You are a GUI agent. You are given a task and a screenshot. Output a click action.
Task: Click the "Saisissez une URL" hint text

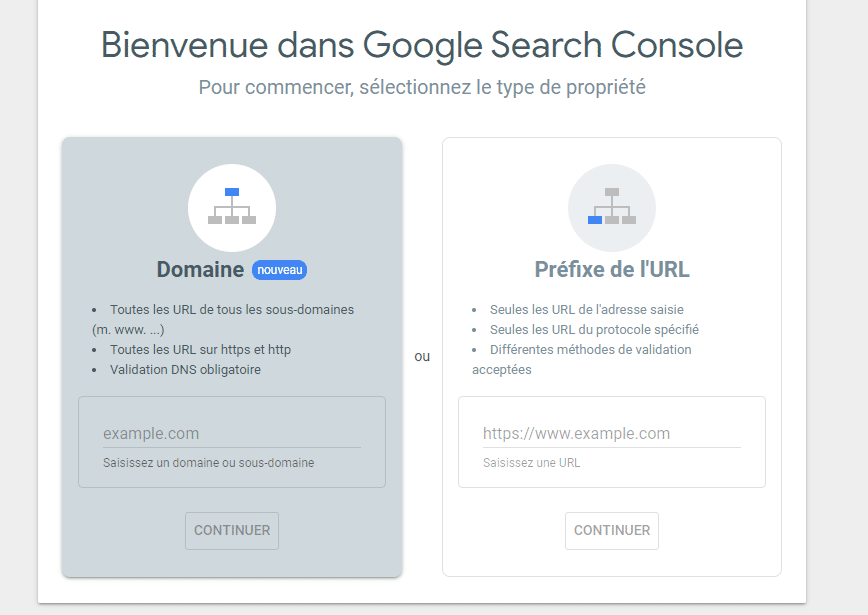531,463
